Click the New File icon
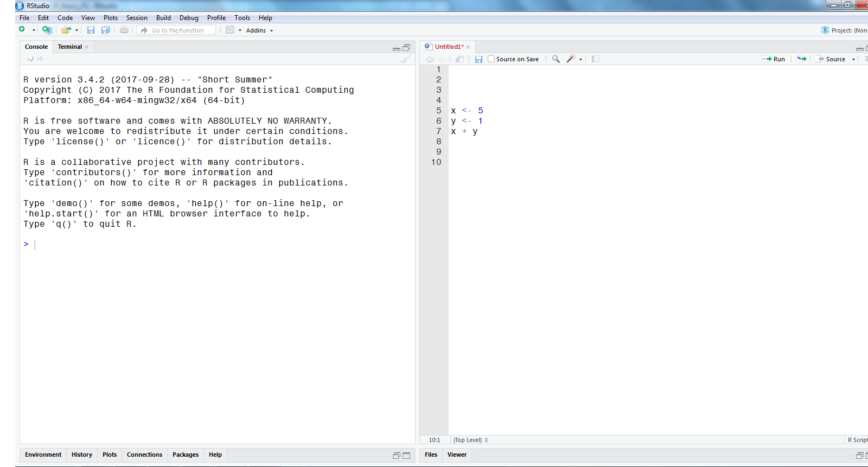Screen dimensions: 868x467 [x=22, y=29]
